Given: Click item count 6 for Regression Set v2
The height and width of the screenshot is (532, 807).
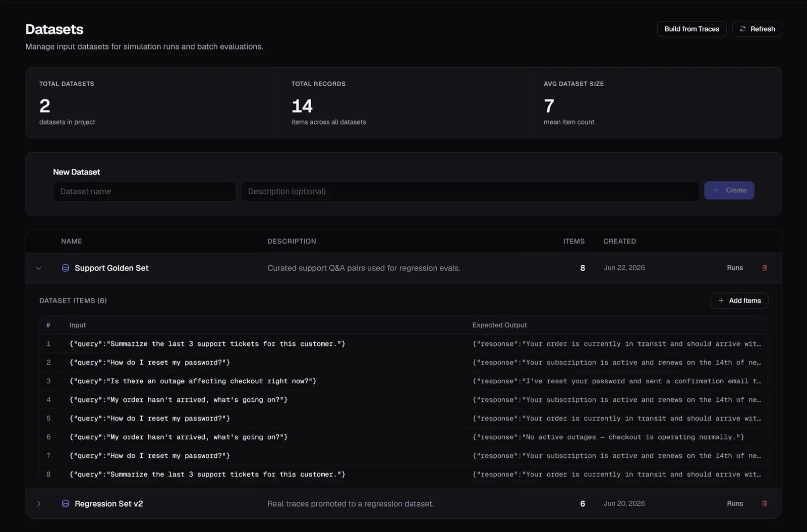Looking at the screenshot, I should coord(583,503).
